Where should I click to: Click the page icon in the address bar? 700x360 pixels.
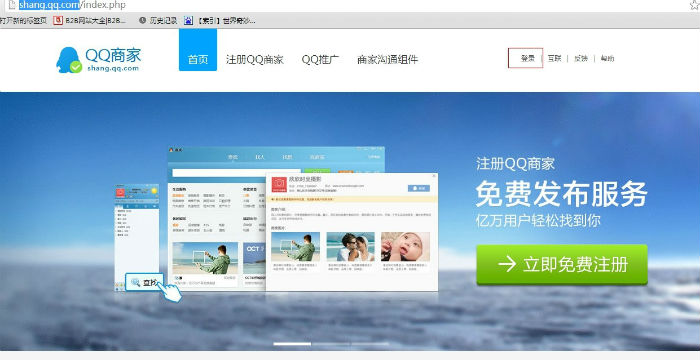click(x=12, y=5)
